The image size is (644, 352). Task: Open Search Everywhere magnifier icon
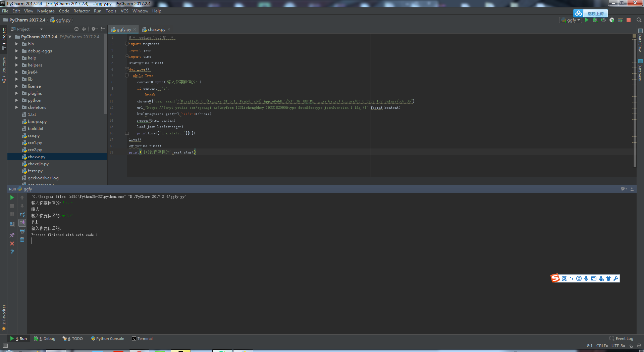[x=639, y=20]
